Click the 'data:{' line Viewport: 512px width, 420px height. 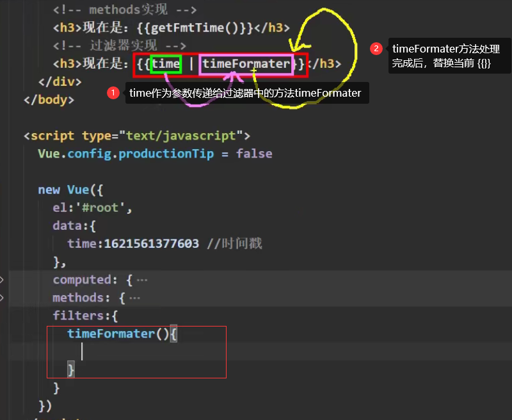point(74,225)
